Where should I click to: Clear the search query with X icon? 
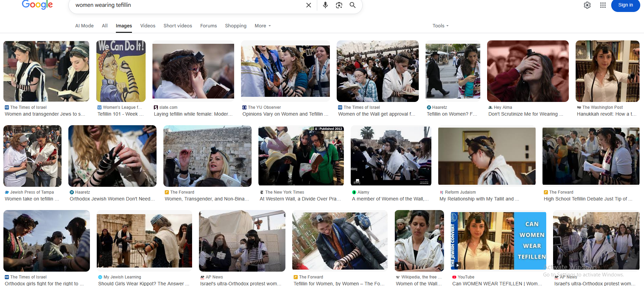pyautogui.click(x=309, y=5)
